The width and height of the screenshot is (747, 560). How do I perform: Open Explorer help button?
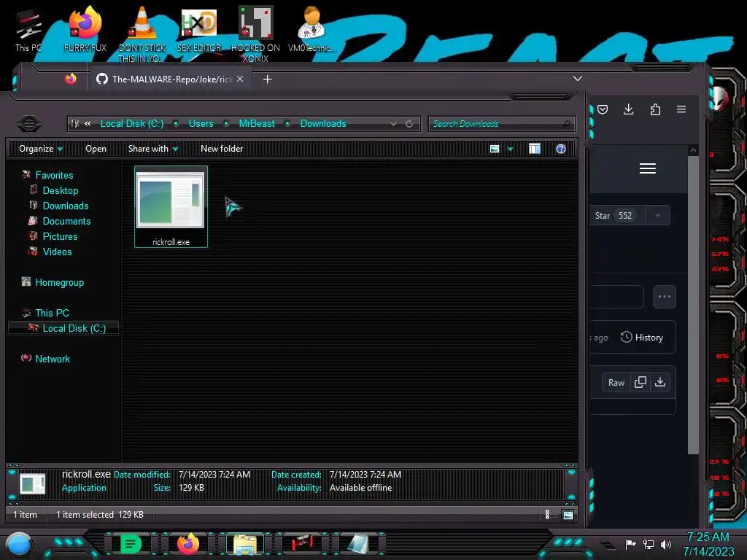pyautogui.click(x=561, y=149)
